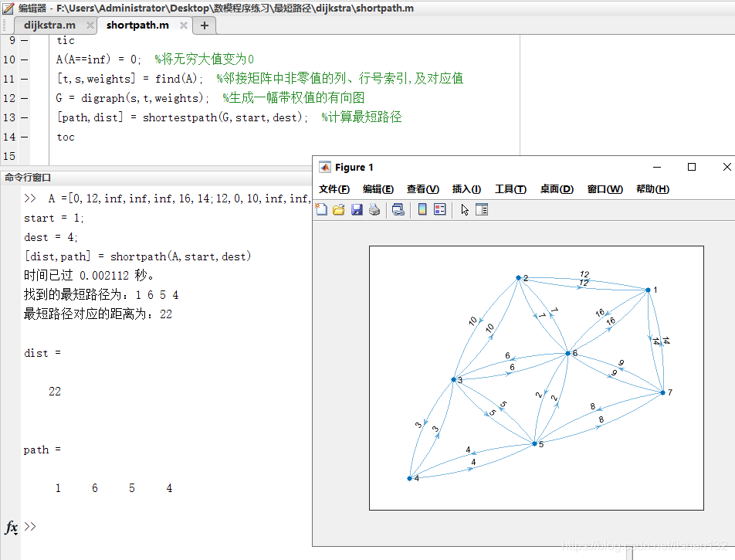This screenshot has height=560, width=735.
Task: Click the comment '%生成一幅带权值的有向图'
Action: (x=293, y=97)
